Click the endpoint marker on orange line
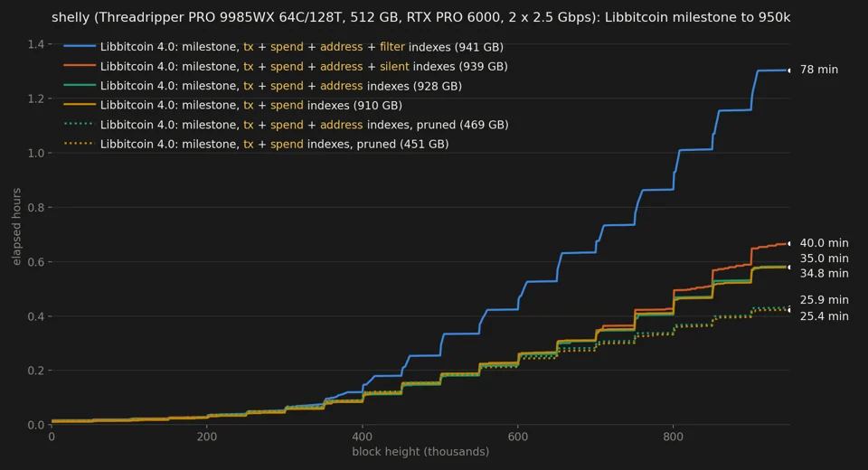Image resolution: width=868 pixels, height=470 pixels. (789, 243)
